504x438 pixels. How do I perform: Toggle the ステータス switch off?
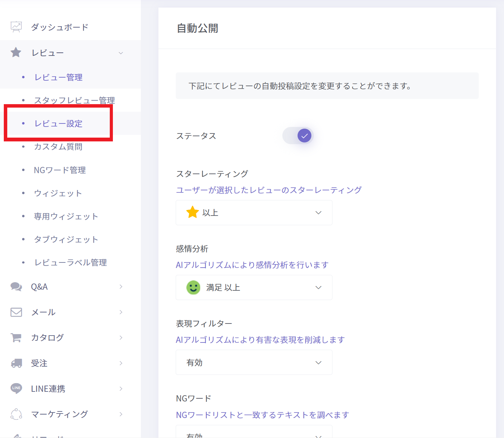(x=298, y=136)
